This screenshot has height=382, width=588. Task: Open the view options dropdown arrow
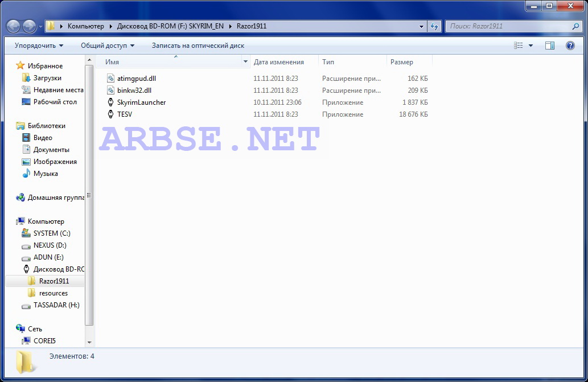(531, 46)
